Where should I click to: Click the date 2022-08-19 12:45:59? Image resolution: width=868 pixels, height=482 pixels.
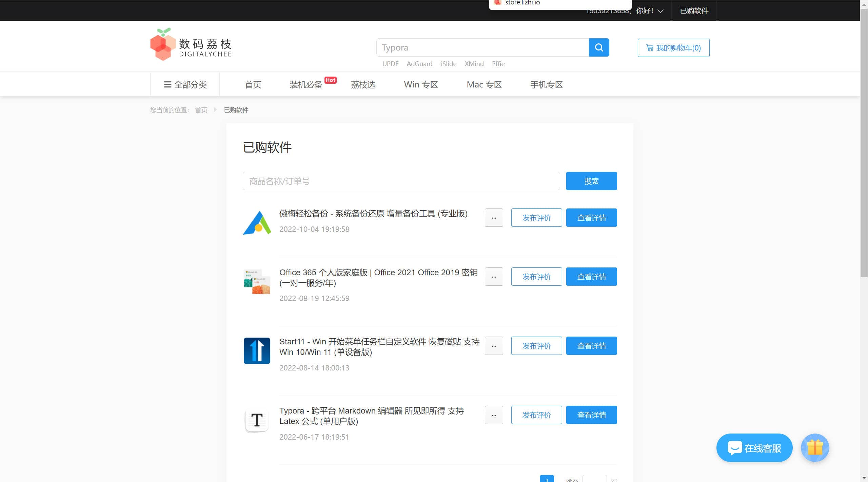point(314,298)
